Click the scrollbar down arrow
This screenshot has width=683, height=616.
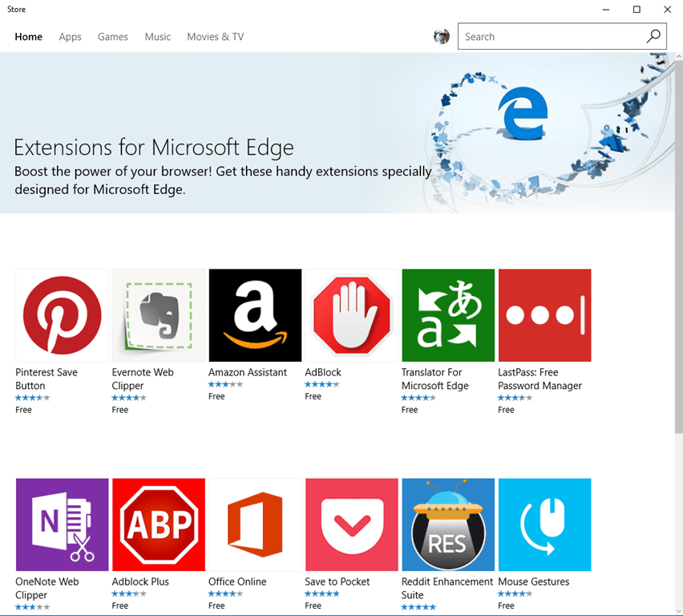click(x=679, y=610)
